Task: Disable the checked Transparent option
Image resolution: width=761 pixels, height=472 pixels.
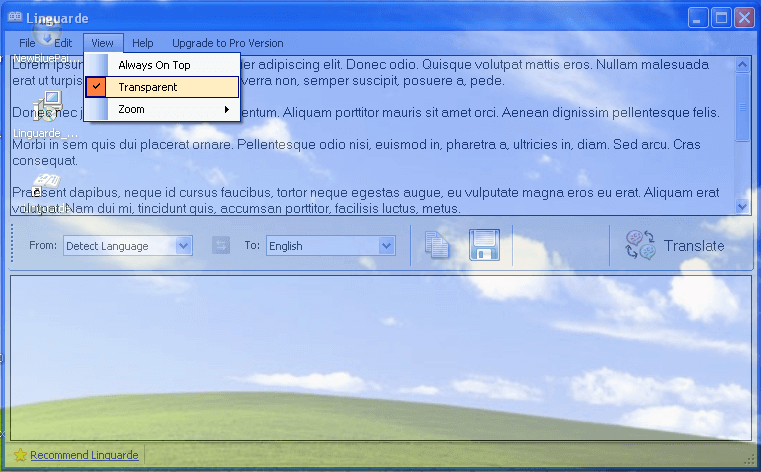Action: tap(147, 87)
